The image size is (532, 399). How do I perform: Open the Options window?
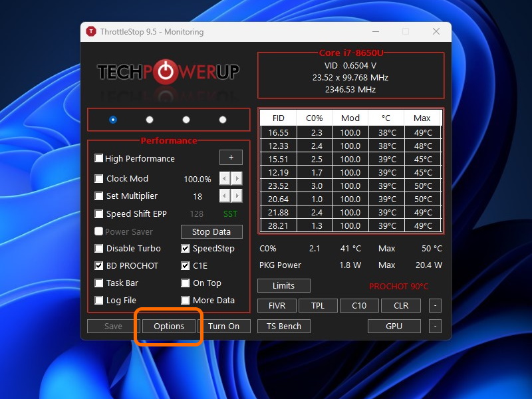[169, 326]
